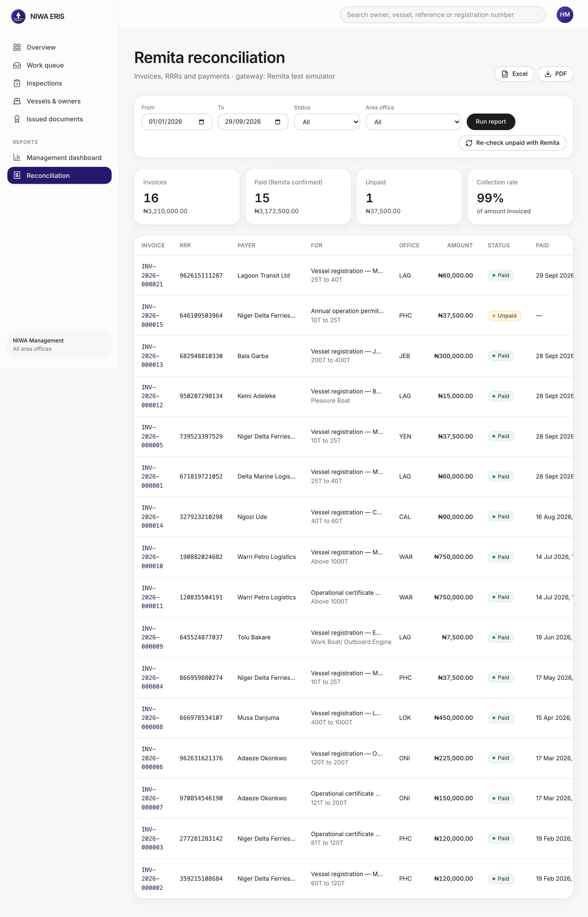The width and height of the screenshot is (588, 917).
Task: Open Inspections in the sidebar
Action: (x=59, y=83)
